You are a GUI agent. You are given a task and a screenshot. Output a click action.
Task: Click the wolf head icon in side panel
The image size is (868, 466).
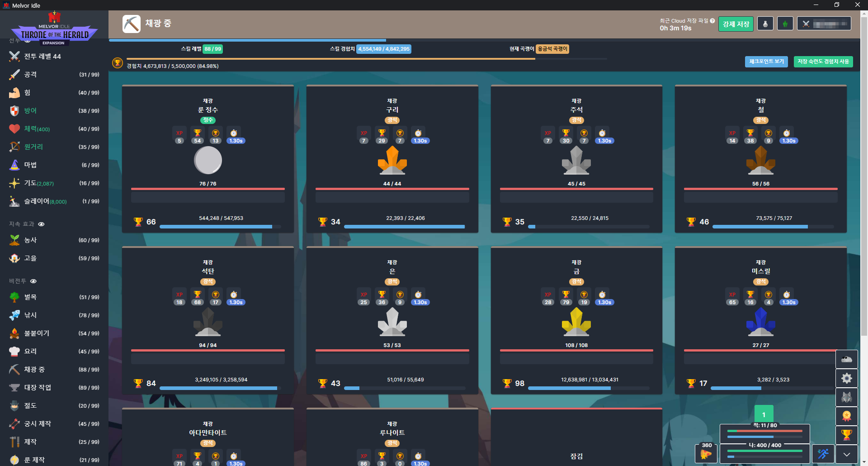847,397
